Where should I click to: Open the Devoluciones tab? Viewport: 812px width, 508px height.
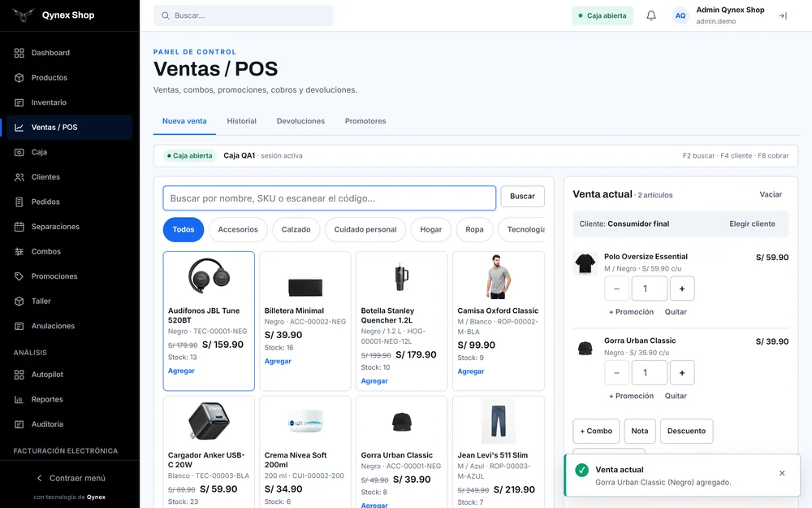[x=300, y=121]
